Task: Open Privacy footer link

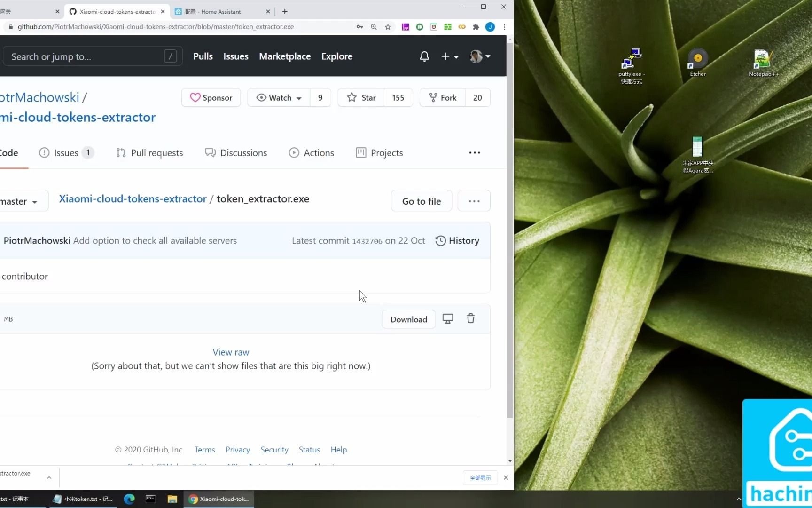Action: tap(238, 450)
